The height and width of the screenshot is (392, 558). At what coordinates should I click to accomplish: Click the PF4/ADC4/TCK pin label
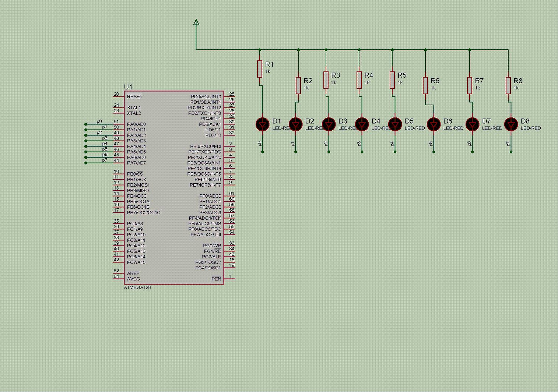tap(205, 218)
